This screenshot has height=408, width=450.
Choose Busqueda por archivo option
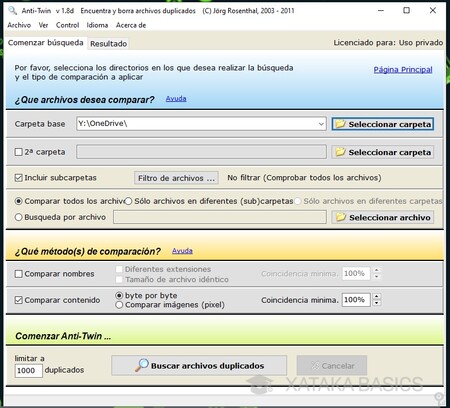[19, 217]
